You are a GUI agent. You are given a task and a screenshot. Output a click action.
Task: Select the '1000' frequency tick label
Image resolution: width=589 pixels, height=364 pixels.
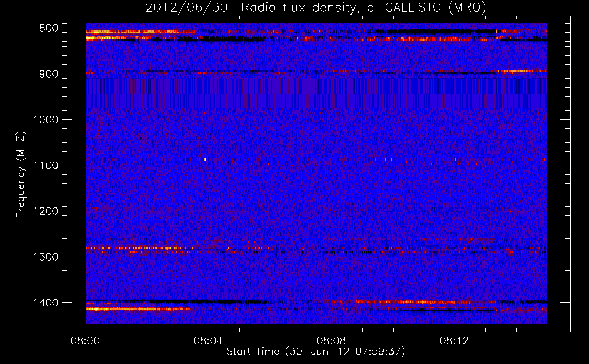click(46, 120)
